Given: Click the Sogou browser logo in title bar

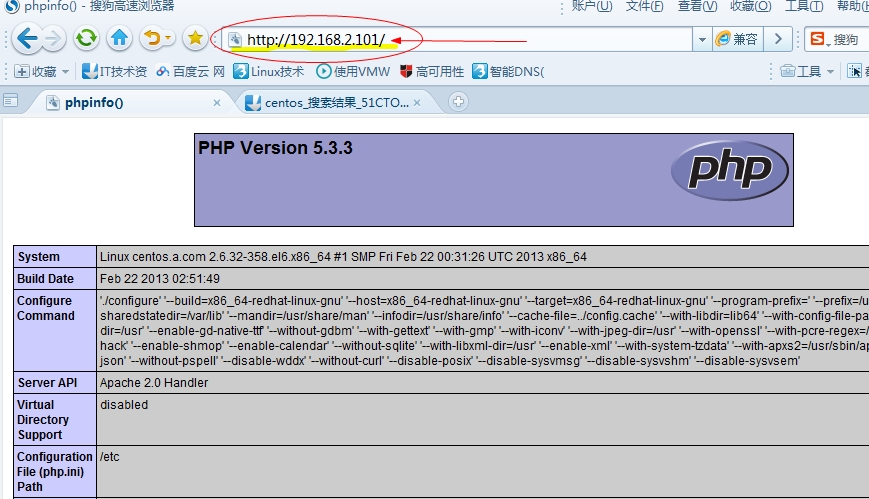Looking at the screenshot, I should coord(11,6).
